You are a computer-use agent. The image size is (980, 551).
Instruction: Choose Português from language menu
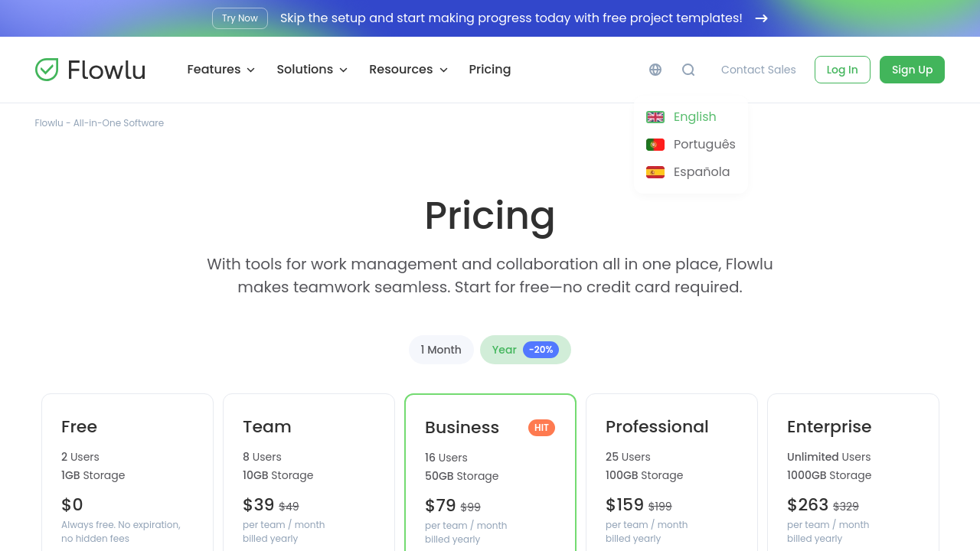pos(704,145)
